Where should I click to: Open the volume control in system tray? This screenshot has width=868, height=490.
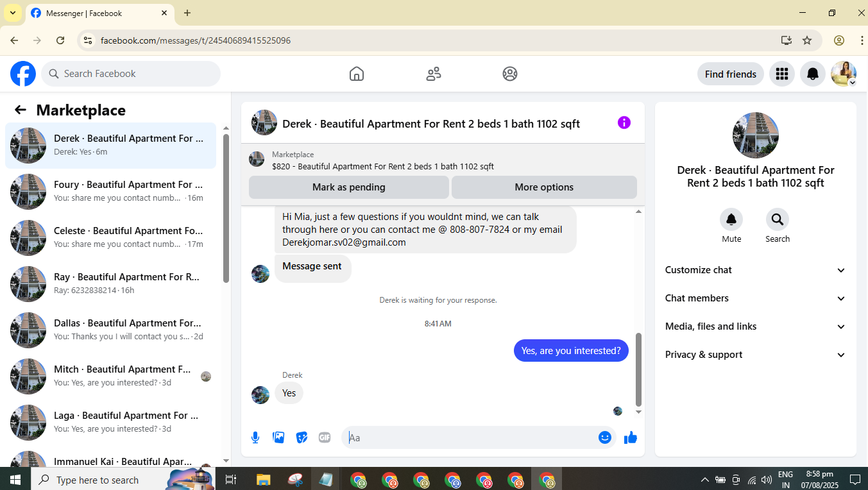pyautogui.click(x=767, y=480)
